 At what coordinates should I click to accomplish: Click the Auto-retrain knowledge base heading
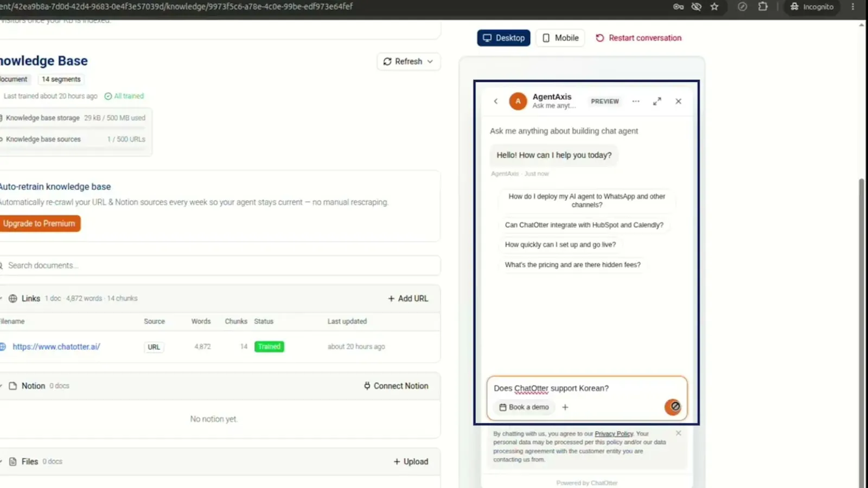[55, 187]
